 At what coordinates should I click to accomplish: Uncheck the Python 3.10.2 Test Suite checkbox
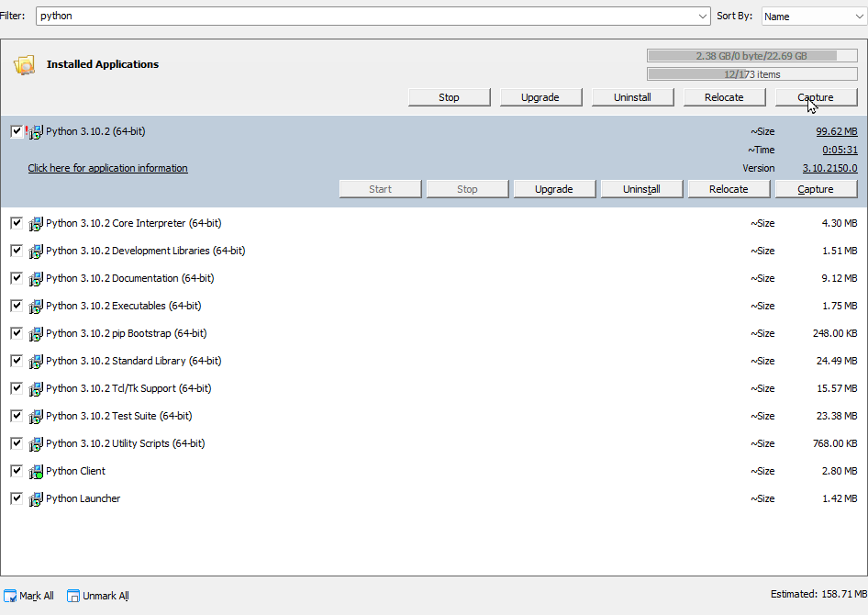tap(16, 416)
